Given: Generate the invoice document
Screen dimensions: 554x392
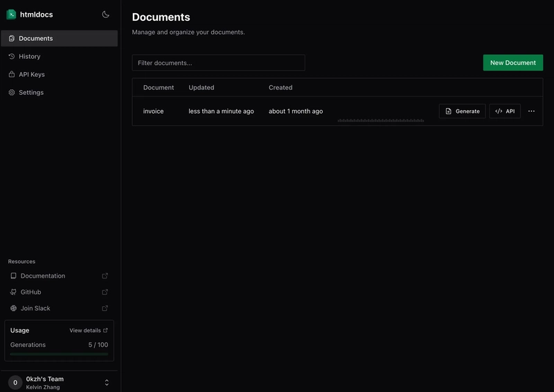Looking at the screenshot, I should coord(462,111).
